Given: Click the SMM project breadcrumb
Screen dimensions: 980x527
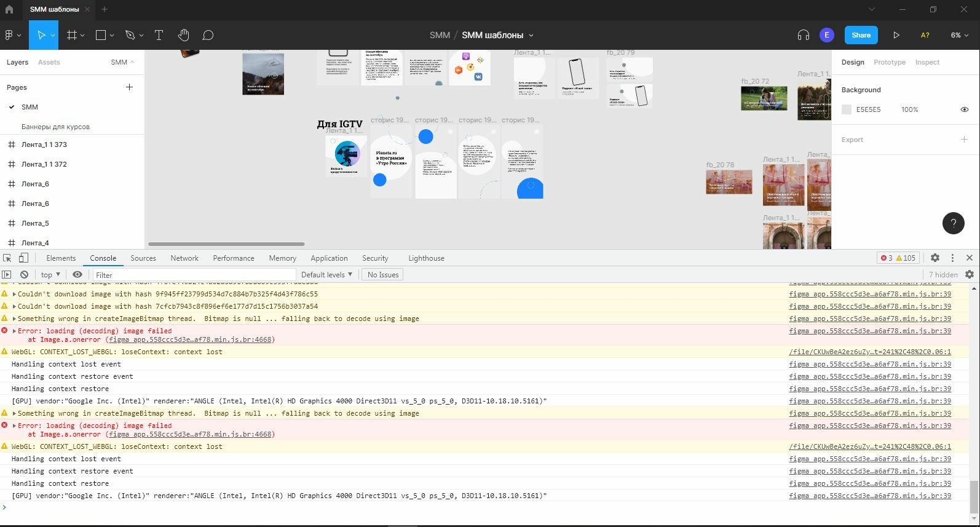Looking at the screenshot, I should (x=440, y=35).
